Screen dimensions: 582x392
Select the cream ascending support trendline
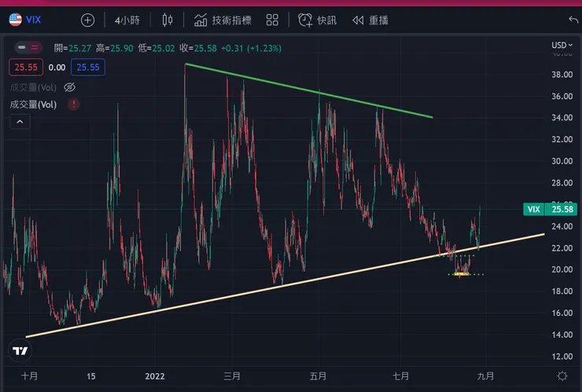tap(285, 286)
